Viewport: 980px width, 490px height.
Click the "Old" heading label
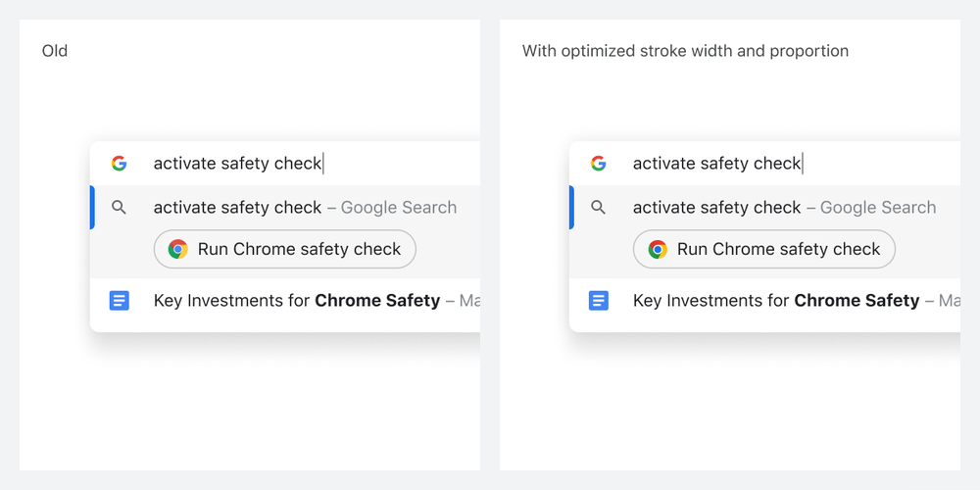(x=55, y=50)
